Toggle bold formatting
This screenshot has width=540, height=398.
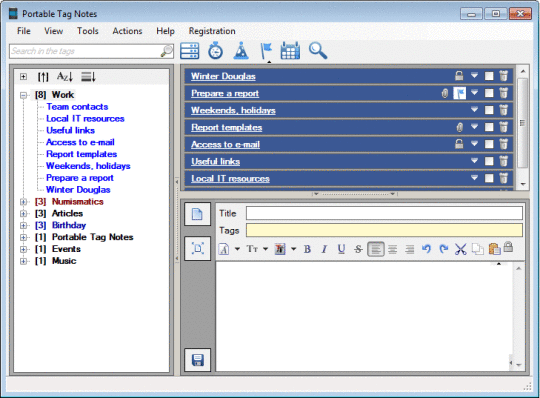click(x=307, y=249)
